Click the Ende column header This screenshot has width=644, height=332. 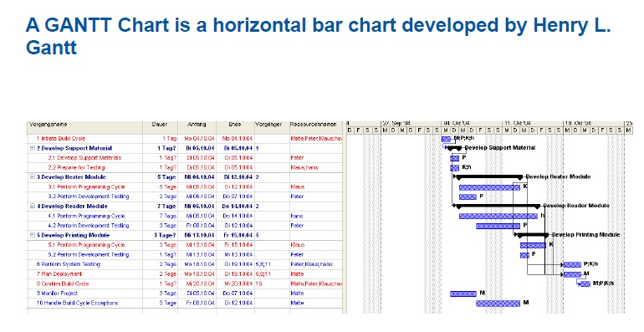pyautogui.click(x=235, y=127)
